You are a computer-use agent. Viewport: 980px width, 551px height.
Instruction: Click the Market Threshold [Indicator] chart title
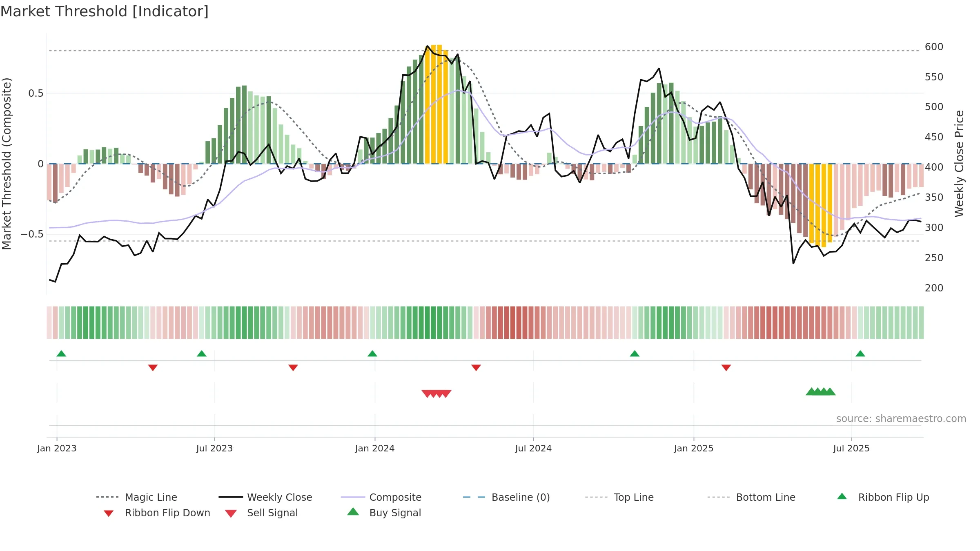pos(105,12)
